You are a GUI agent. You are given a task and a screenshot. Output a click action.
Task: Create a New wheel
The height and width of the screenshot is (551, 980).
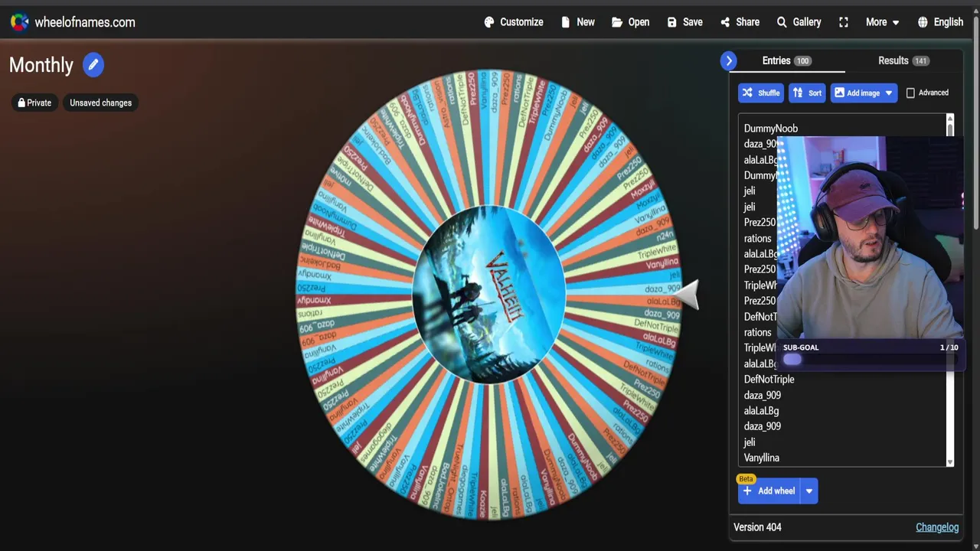(577, 22)
